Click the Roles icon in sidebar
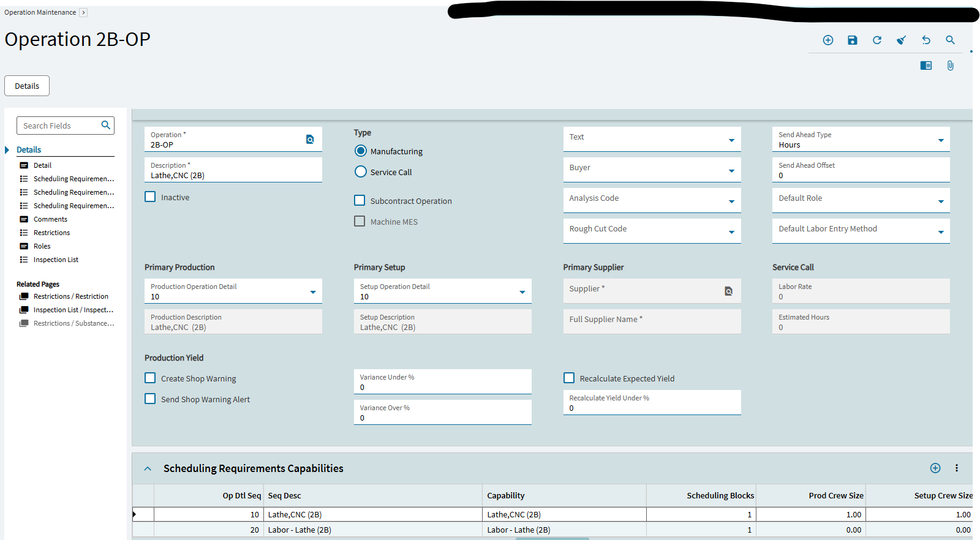The height and width of the screenshot is (540, 980). coord(24,246)
